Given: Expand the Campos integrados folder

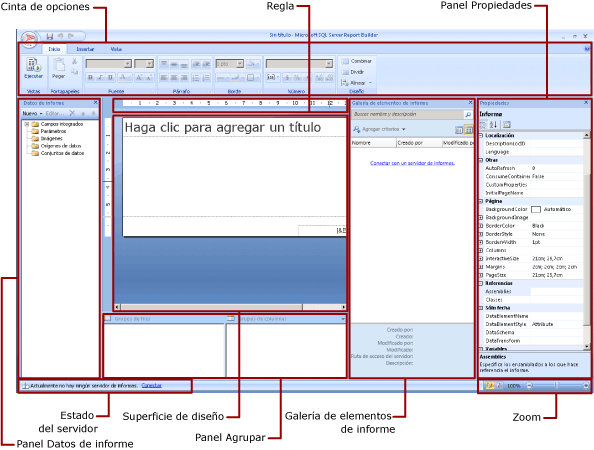Looking at the screenshot, I should (x=27, y=124).
